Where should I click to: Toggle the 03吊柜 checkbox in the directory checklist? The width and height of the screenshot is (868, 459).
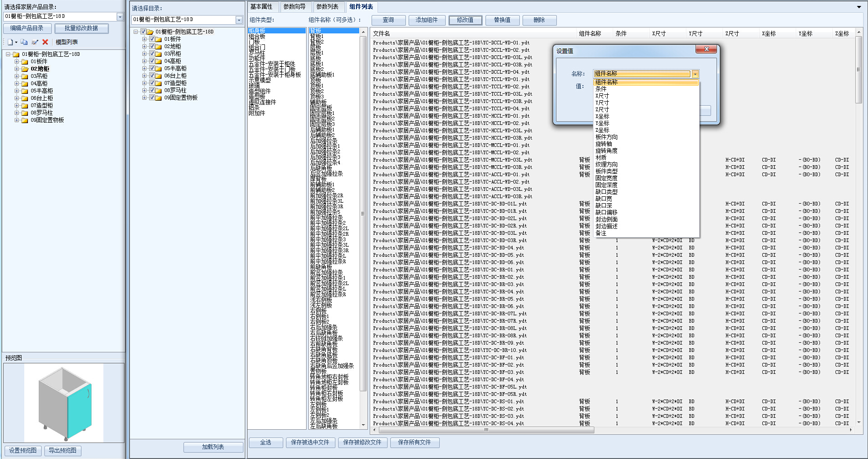click(152, 54)
